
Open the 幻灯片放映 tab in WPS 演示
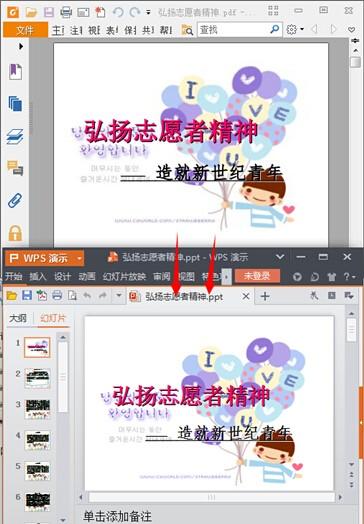(124, 276)
